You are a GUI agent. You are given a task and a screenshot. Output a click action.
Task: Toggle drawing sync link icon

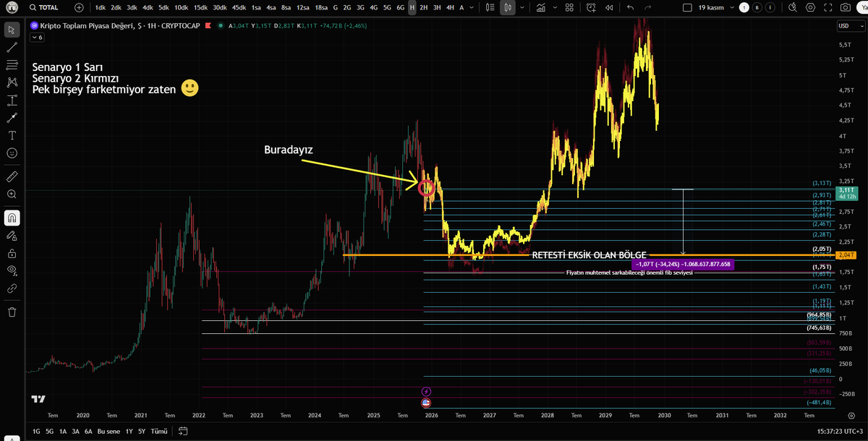pyautogui.click(x=12, y=288)
